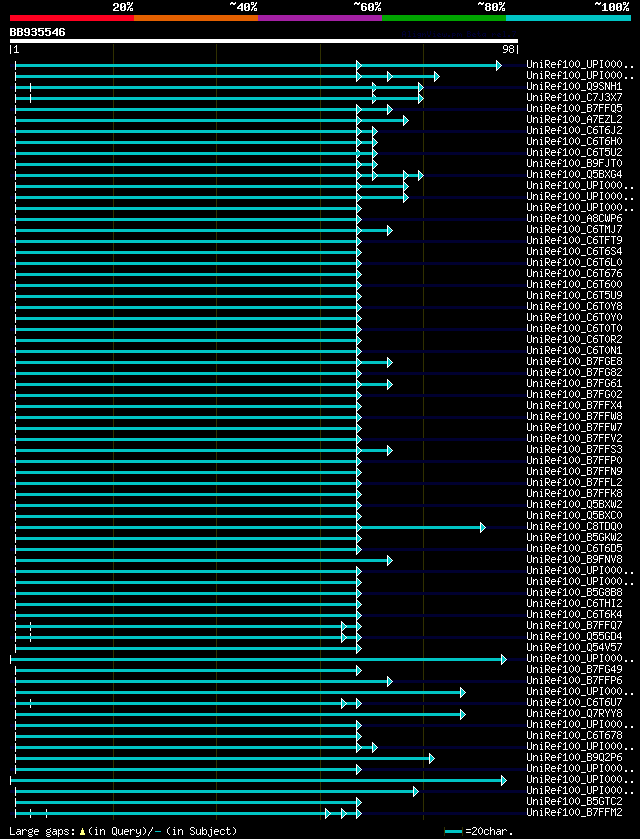Open hit UniRef100_Q9SNH1
Image resolution: width=640 pixels, height=839 pixels.
pos(574,87)
